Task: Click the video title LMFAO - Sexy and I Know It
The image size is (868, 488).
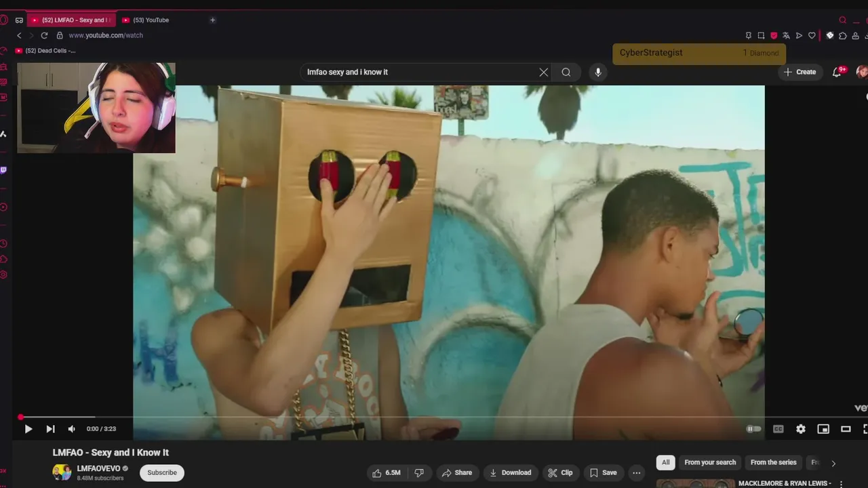Action: [111, 453]
